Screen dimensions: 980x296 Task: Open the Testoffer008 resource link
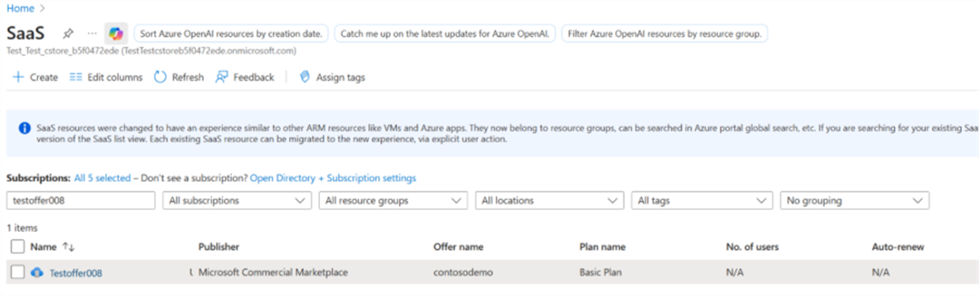(x=76, y=273)
